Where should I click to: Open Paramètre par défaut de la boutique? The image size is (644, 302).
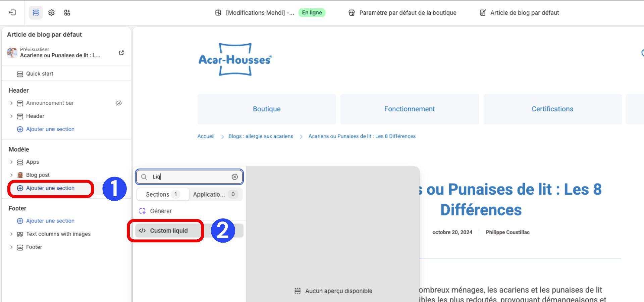click(408, 13)
